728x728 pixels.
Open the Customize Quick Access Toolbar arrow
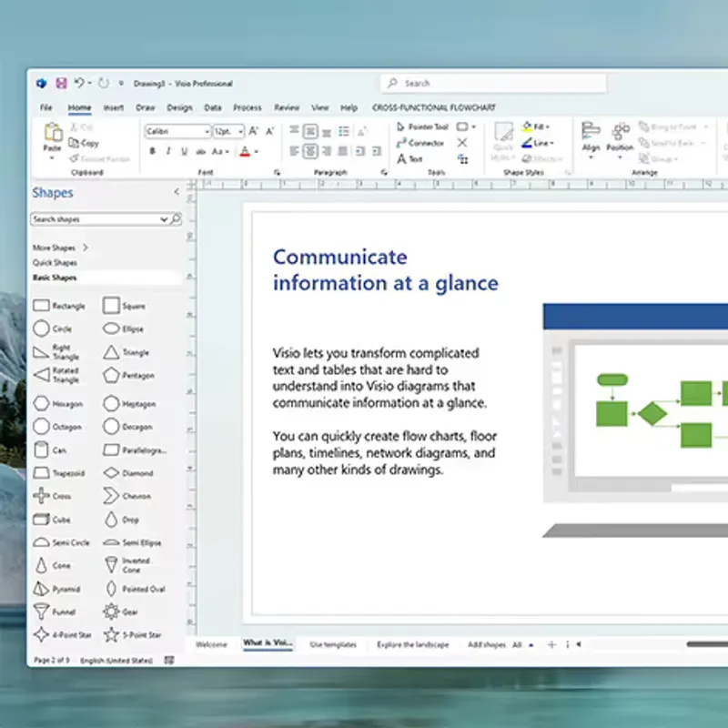tap(121, 84)
